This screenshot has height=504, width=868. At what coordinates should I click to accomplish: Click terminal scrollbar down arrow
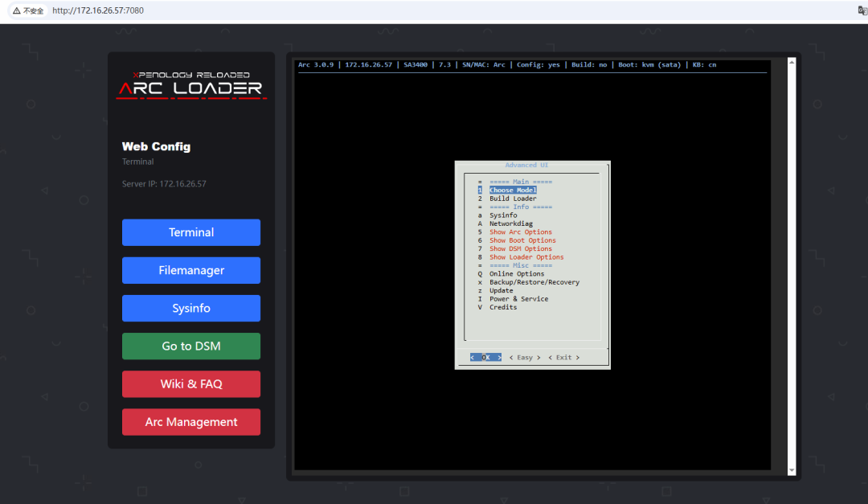coord(792,470)
